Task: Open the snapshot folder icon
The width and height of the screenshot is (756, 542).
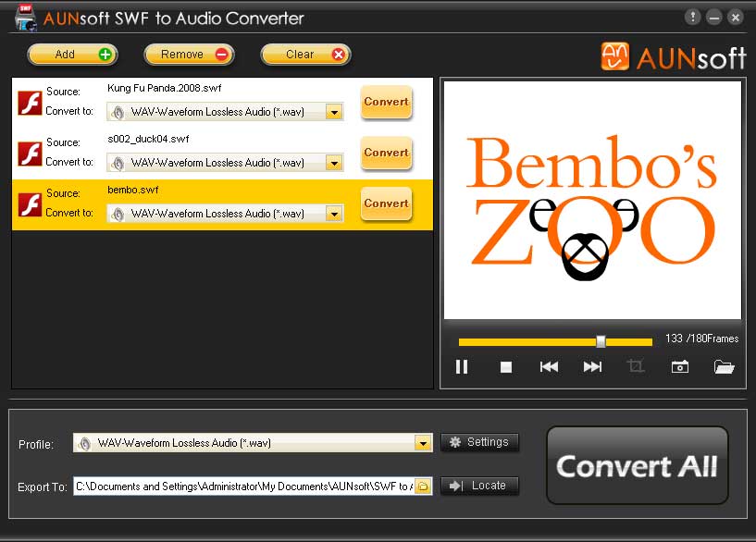Action: tap(724, 366)
